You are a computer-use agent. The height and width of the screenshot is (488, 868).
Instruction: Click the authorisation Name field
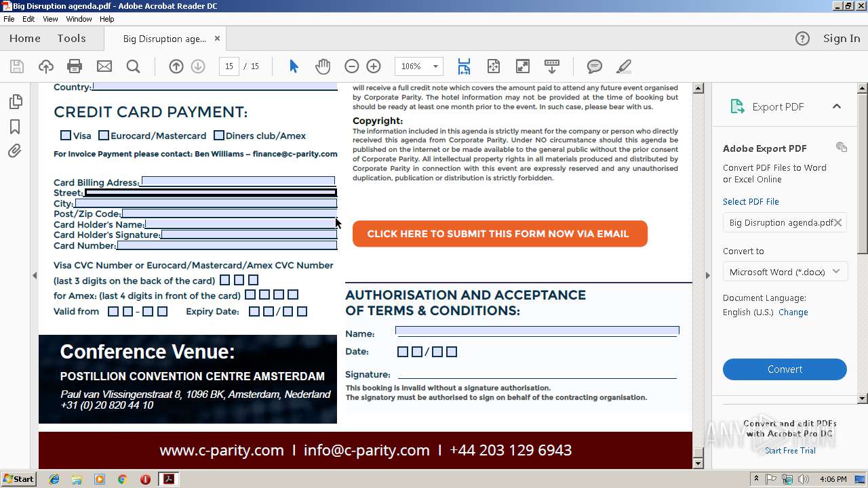(537, 331)
